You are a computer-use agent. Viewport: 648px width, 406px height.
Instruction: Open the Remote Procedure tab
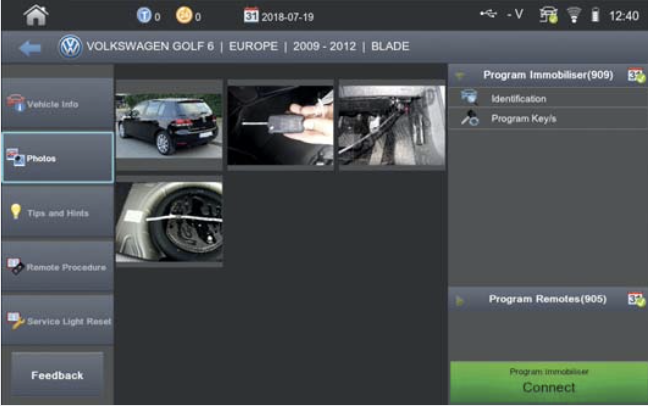(56, 266)
